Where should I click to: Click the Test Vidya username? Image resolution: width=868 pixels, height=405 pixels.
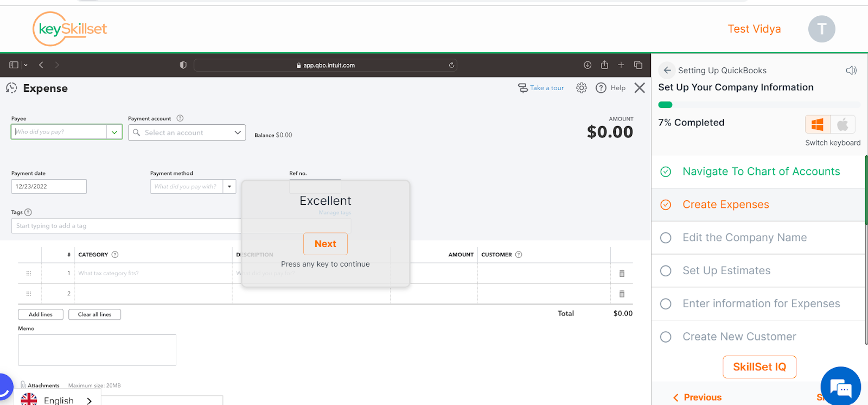click(754, 29)
